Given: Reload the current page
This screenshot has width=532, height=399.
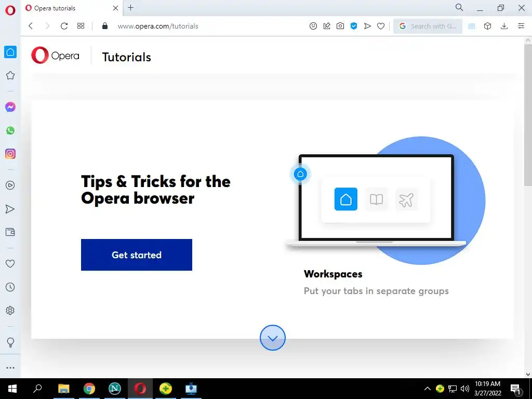Looking at the screenshot, I should click(x=64, y=26).
